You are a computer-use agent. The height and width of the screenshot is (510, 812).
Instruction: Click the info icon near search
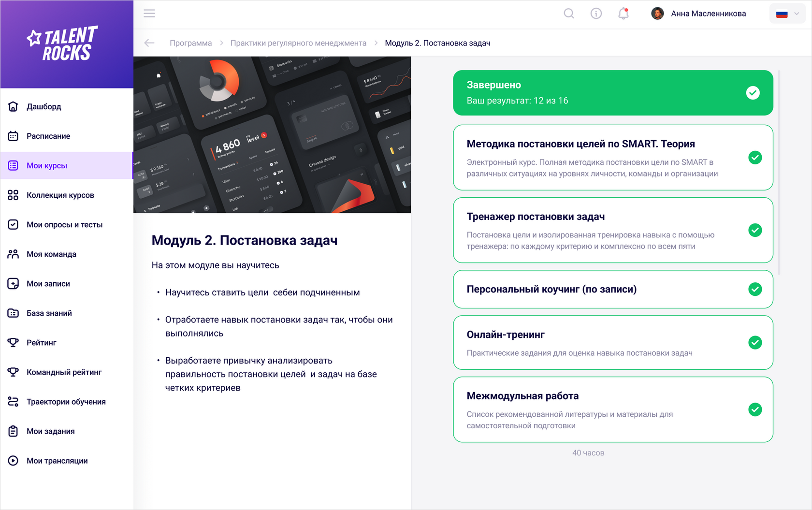[596, 13]
